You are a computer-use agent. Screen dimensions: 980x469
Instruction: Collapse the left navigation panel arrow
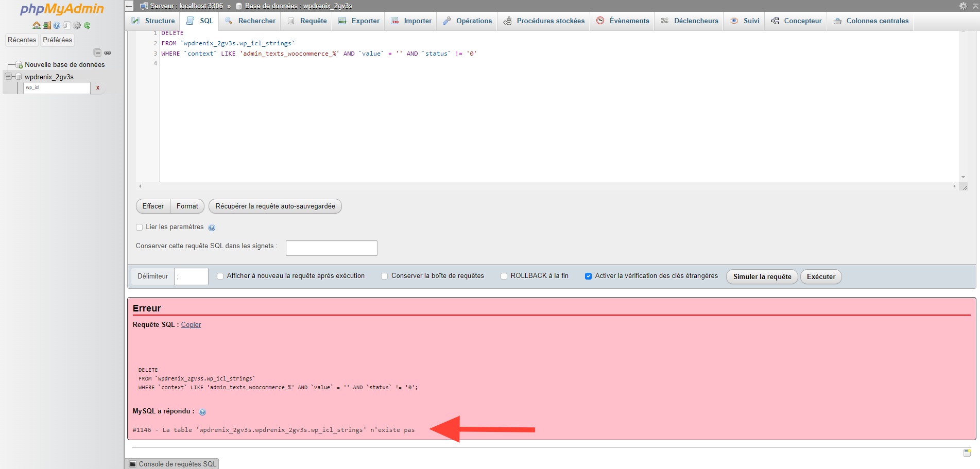coord(129,6)
